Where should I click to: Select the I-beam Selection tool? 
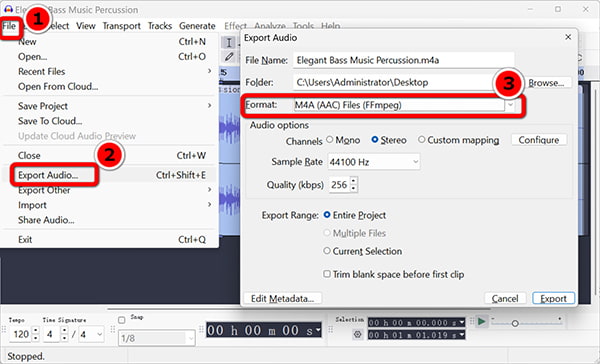tap(229, 42)
